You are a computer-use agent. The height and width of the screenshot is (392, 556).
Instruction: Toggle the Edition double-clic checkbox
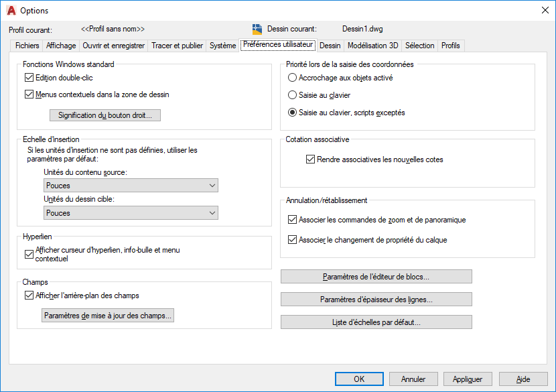[x=29, y=78]
